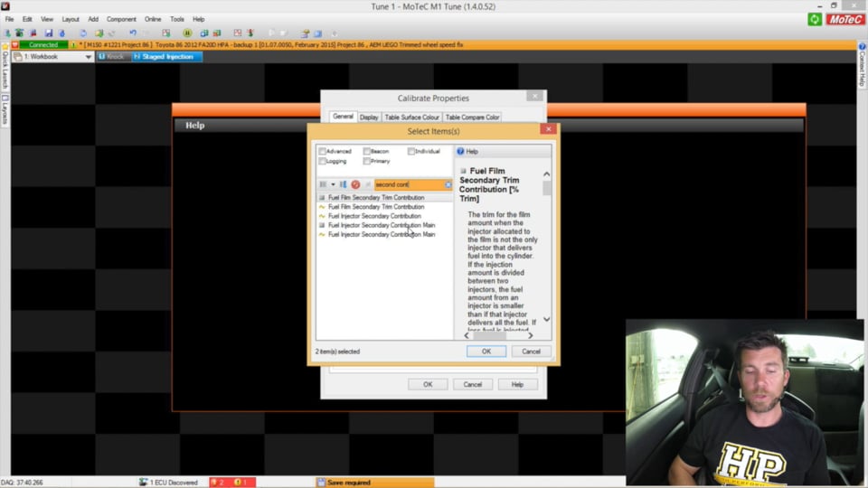Image resolution: width=868 pixels, height=488 pixels.
Task: Switch to the Display tab in Calibrate Properties
Action: (x=369, y=117)
